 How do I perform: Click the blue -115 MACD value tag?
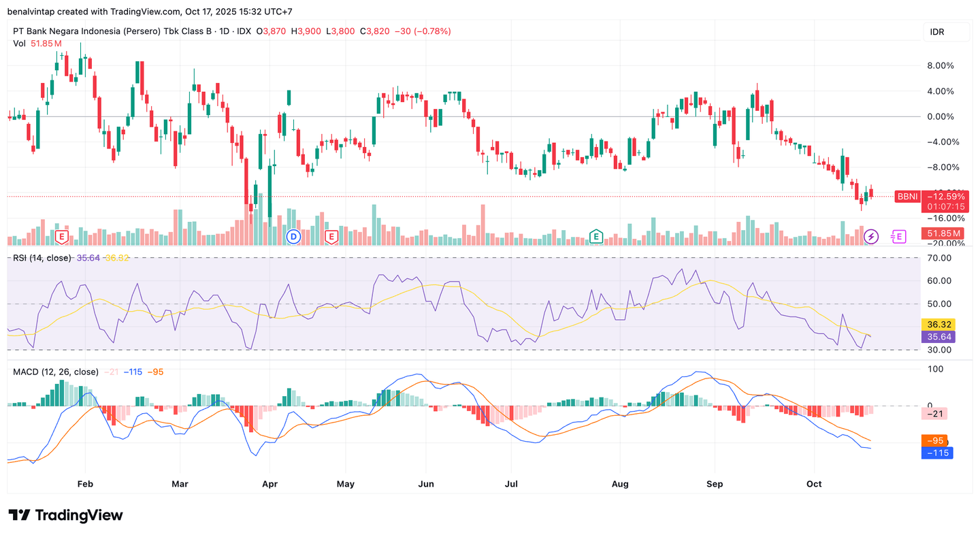[x=936, y=453]
